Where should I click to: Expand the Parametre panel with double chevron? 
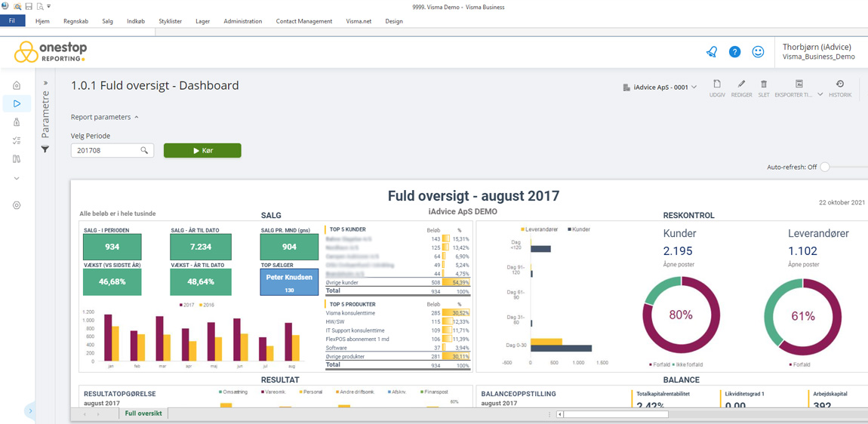pos(45,84)
